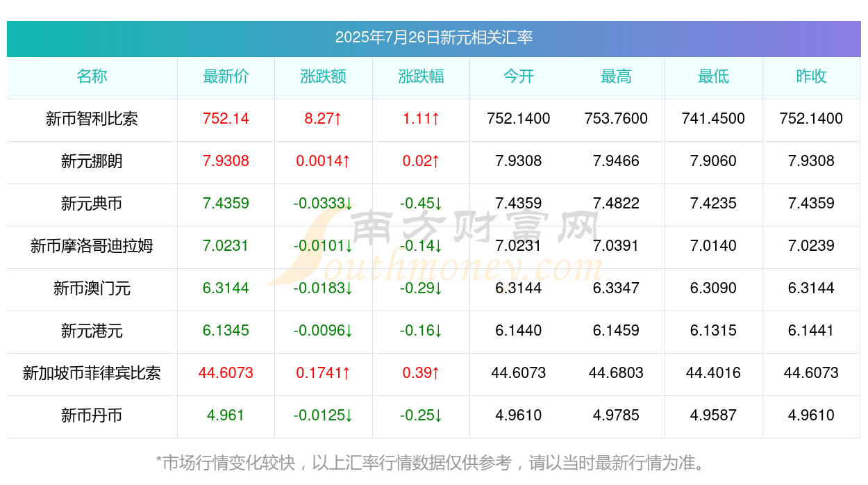Click the low value 4.9587
The image size is (868, 485).
coord(713,416)
